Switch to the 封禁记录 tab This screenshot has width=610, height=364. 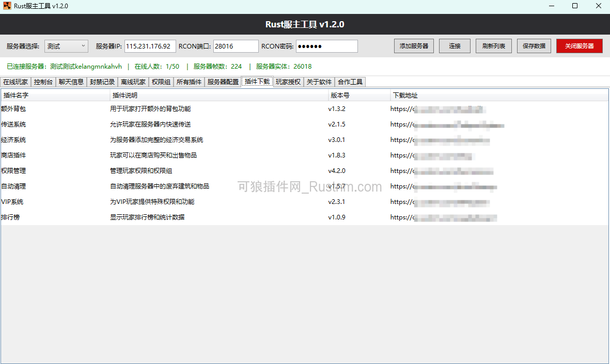click(102, 82)
